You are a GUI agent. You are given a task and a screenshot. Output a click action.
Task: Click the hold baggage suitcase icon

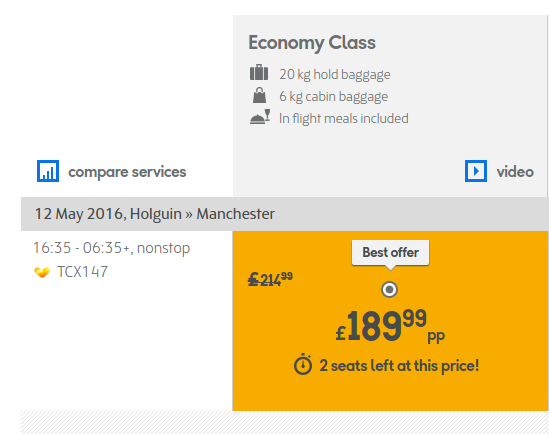(259, 73)
